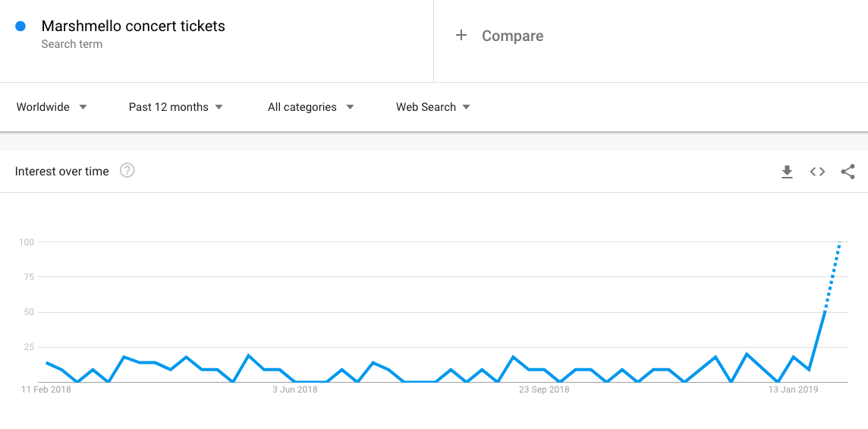Click the Search term subtitle label
This screenshot has height=429, width=868.
[72, 44]
